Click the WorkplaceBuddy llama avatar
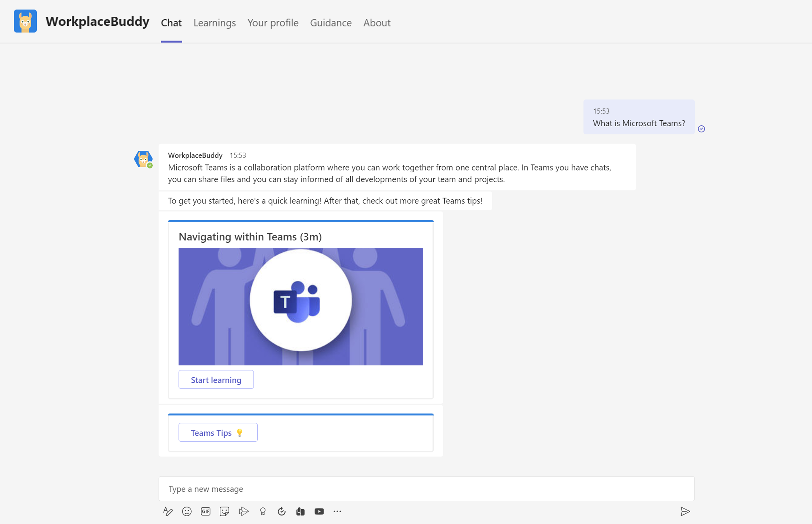Viewport: 812px width, 524px height. coord(144,159)
